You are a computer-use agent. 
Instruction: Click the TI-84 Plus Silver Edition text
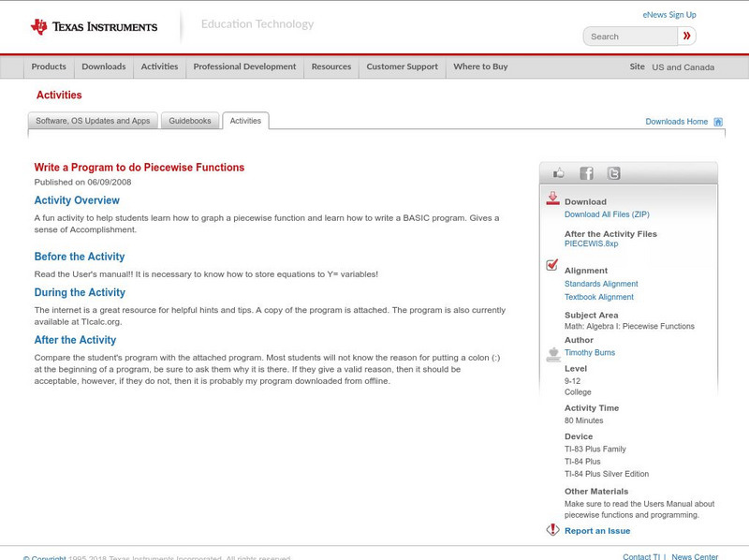tap(607, 474)
